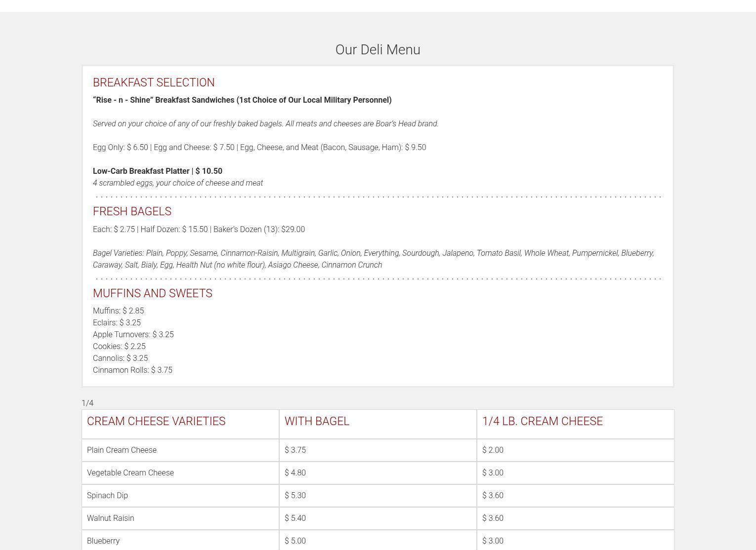Click the Baker's Dozen bagel pricing line
The image size is (756, 550).
tap(199, 230)
